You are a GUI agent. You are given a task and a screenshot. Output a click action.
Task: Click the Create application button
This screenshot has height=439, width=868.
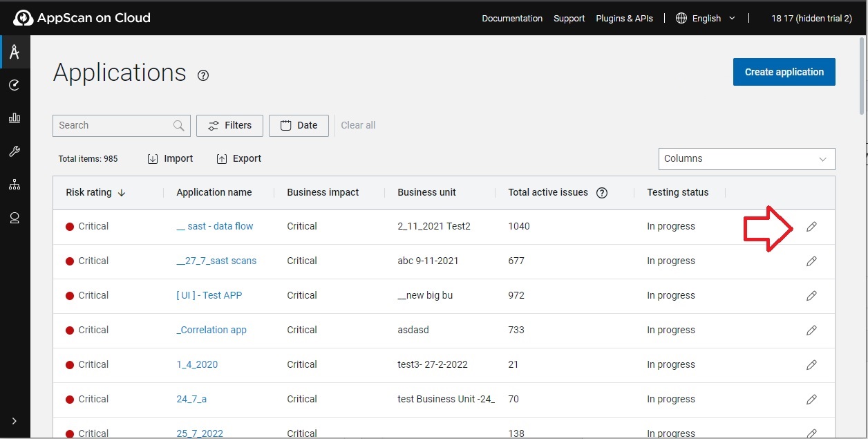tap(784, 72)
